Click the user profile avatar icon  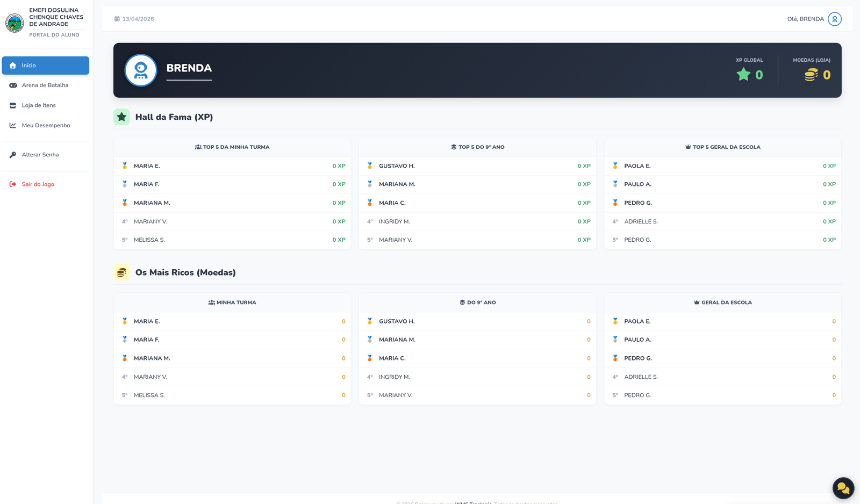pos(834,19)
